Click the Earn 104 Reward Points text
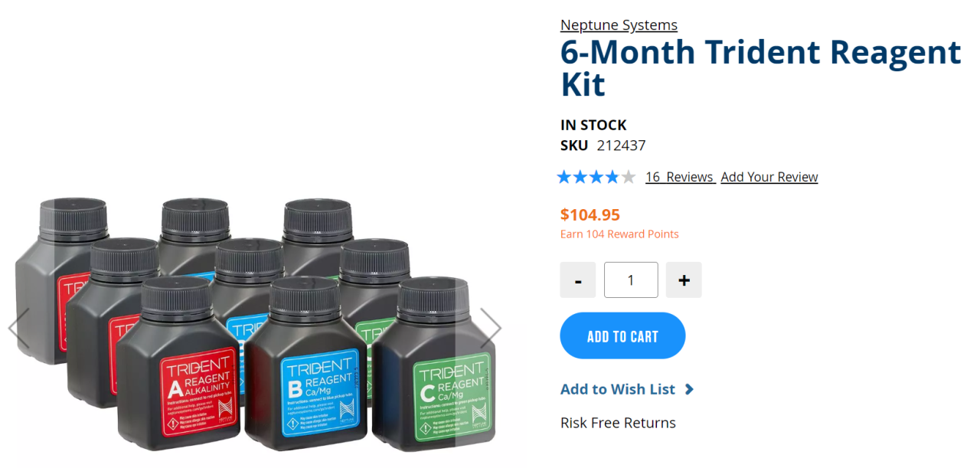Viewport: 980px width, 468px height. (x=619, y=234)
